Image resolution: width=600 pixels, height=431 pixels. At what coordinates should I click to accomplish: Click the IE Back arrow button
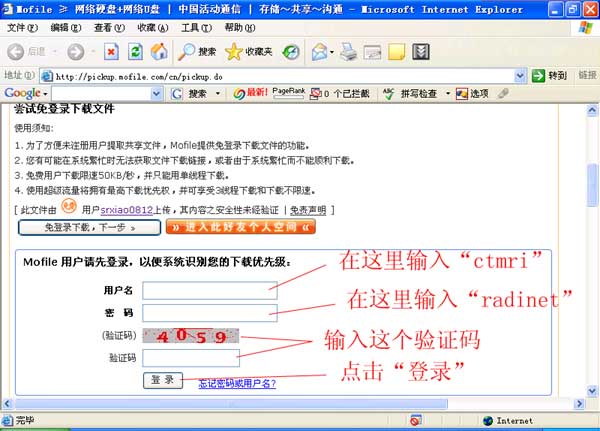(x=16, y=51)
